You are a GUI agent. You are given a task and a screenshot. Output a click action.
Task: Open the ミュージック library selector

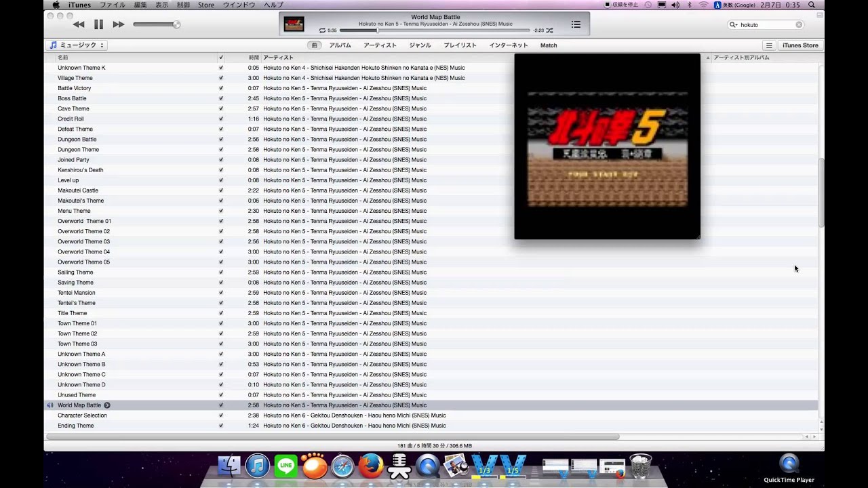click(x=77, y=45)
